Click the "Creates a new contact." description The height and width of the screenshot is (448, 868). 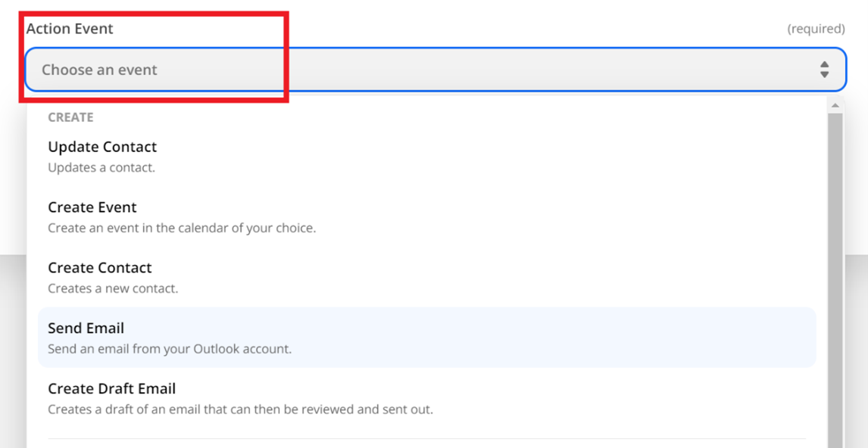tap(113, 288)
